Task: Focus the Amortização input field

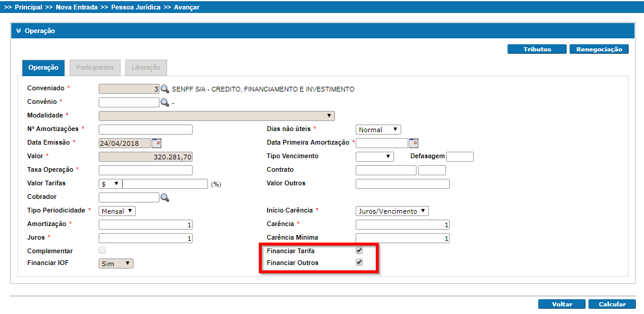Action: point(146,225)
